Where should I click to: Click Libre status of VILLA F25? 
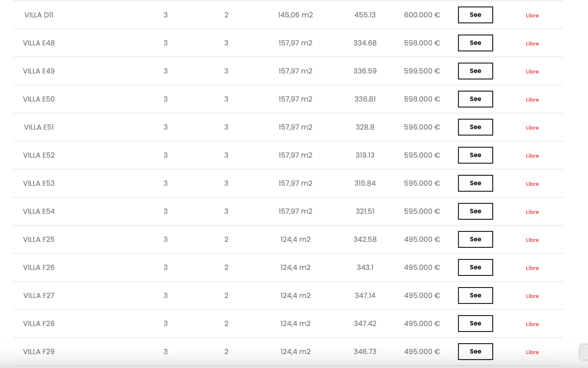532,240
